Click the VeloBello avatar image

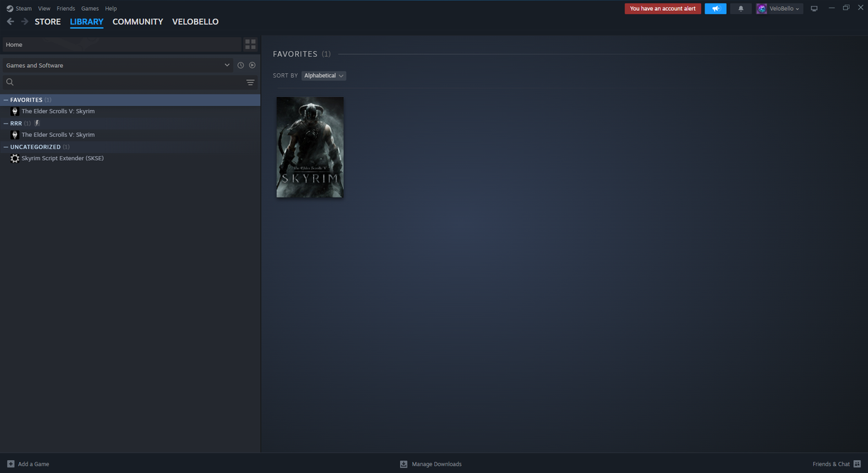pos(762,9)
